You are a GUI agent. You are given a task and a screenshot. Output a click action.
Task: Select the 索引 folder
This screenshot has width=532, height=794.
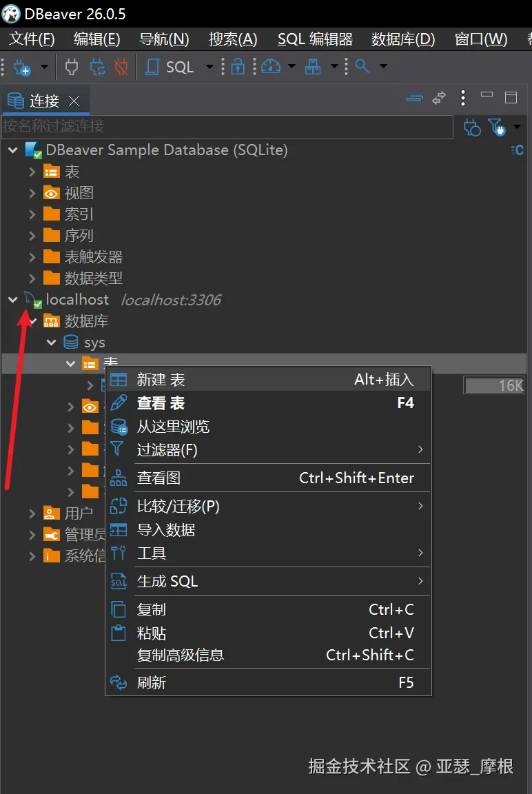coord(79,214)
